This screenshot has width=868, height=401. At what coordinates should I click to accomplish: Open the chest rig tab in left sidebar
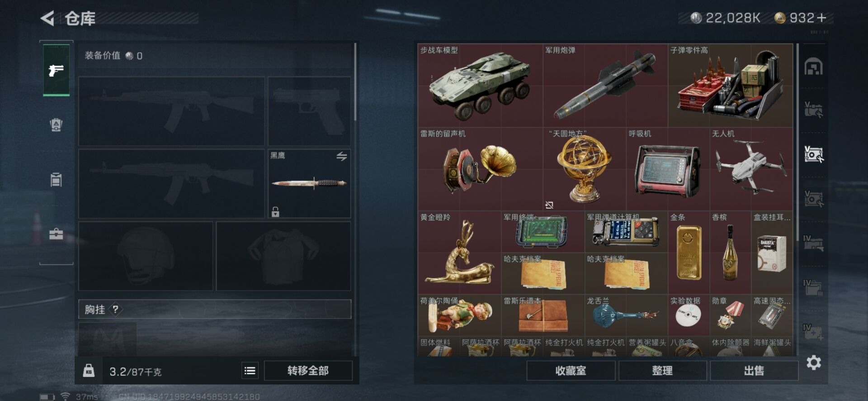[56, 179]
